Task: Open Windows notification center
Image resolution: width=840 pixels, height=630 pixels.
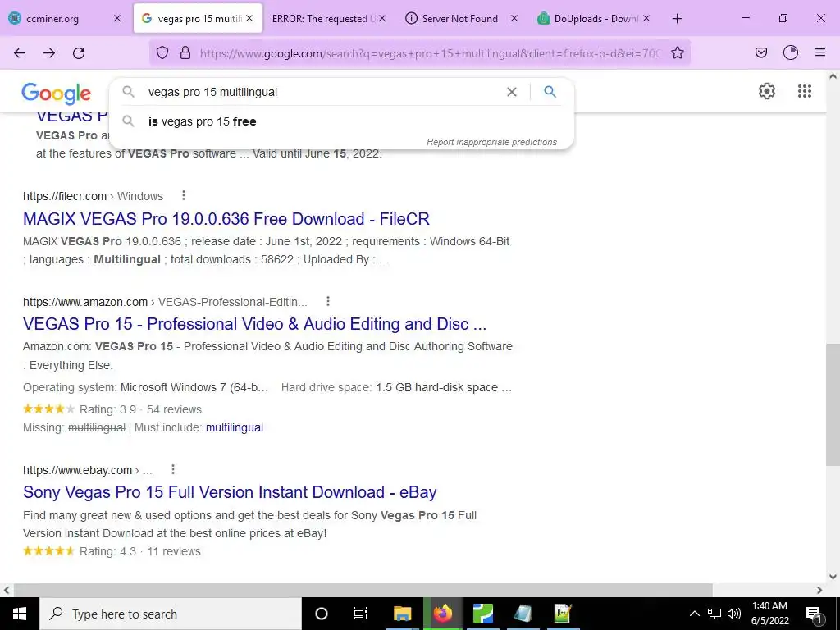Action: pos(814,614)
